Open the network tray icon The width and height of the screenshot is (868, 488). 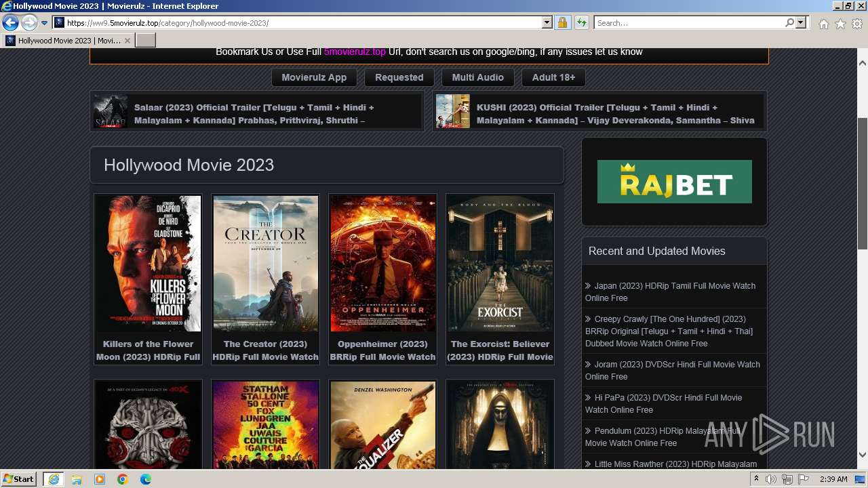(x=787, y=479)
